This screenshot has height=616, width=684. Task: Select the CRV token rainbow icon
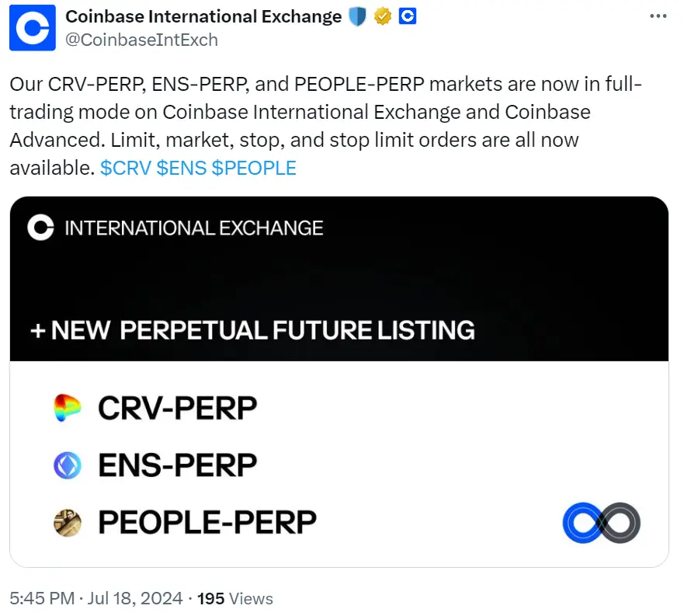68,407
